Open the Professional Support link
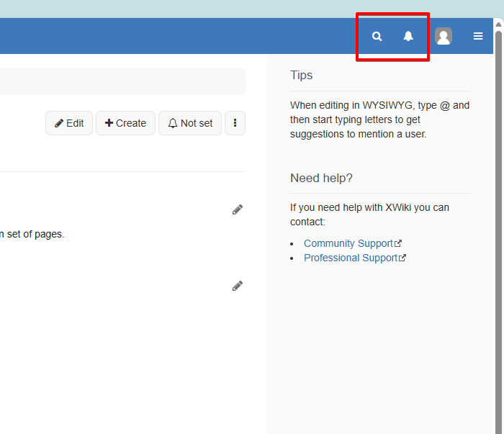This screenshot has width=504, height=434. pyautogui.click(x=351, y=258)
